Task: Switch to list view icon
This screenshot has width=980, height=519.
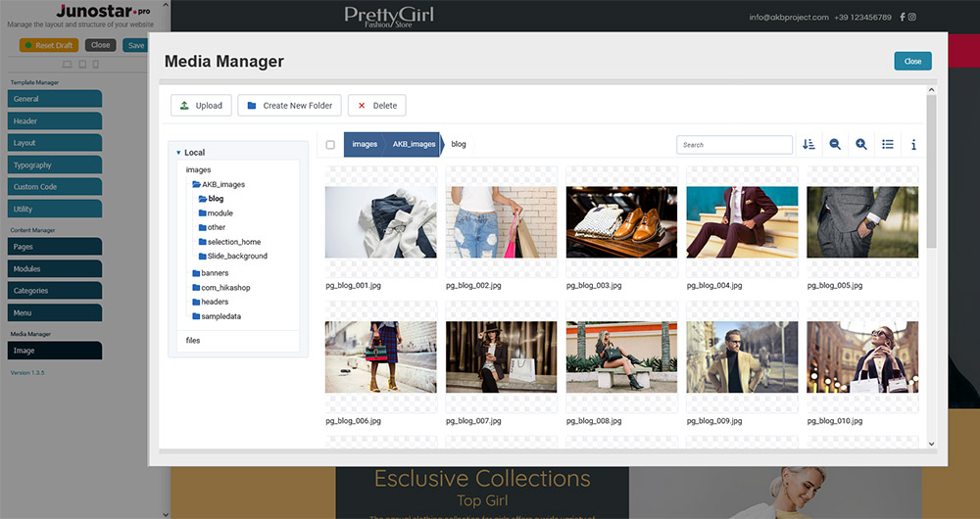Action: point(888,144)
